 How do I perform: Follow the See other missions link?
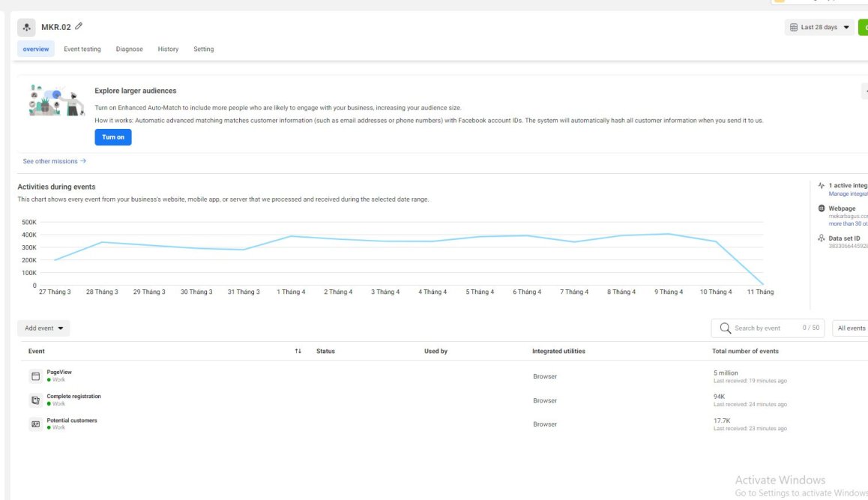54,161
